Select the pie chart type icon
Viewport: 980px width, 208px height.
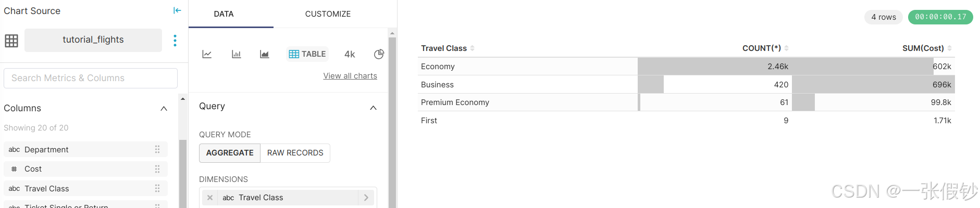coord(379,54)
